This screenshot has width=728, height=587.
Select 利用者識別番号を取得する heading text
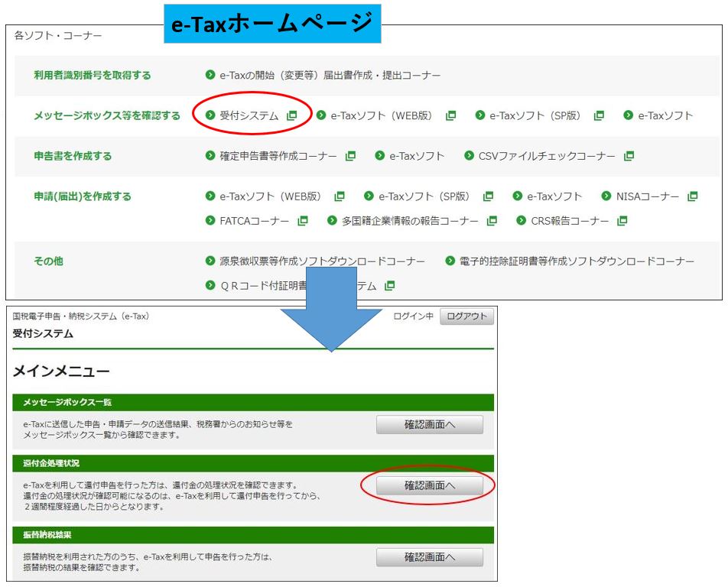point(93,75)
